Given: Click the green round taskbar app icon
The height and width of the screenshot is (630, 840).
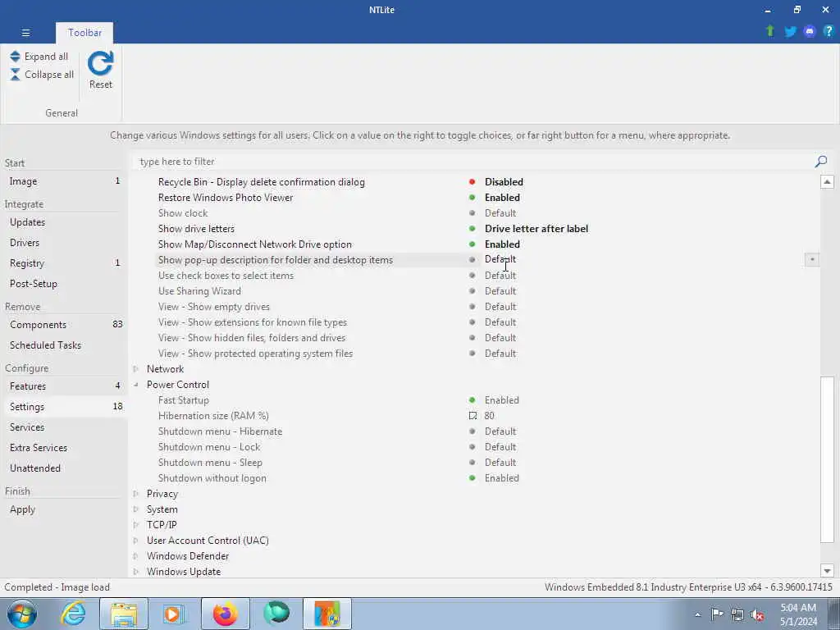Looking at the screenshot, I should pos(276,614).
